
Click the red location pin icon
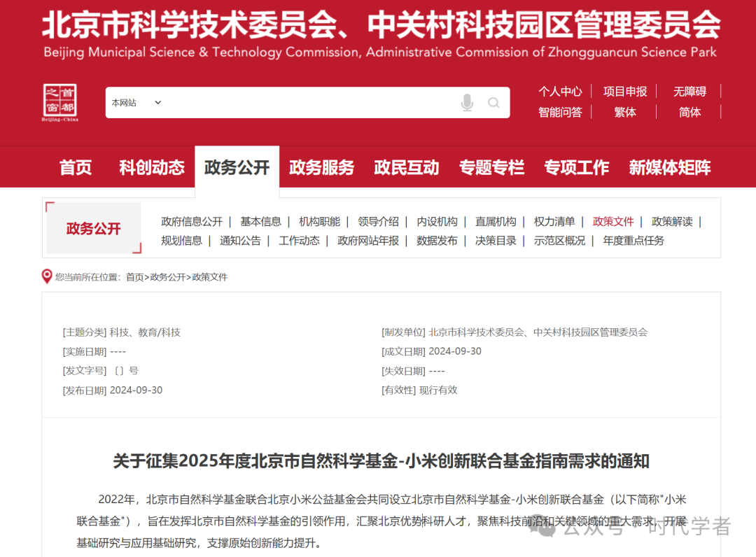pyautogui.click(x=47, y=276)
